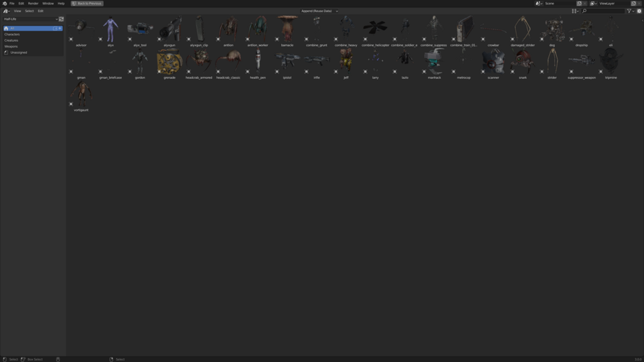The height and width of the screenshot is (362, 644).
Task: Open the asset browser View menu
Action: pyautogui.click(x=17, y=11)
